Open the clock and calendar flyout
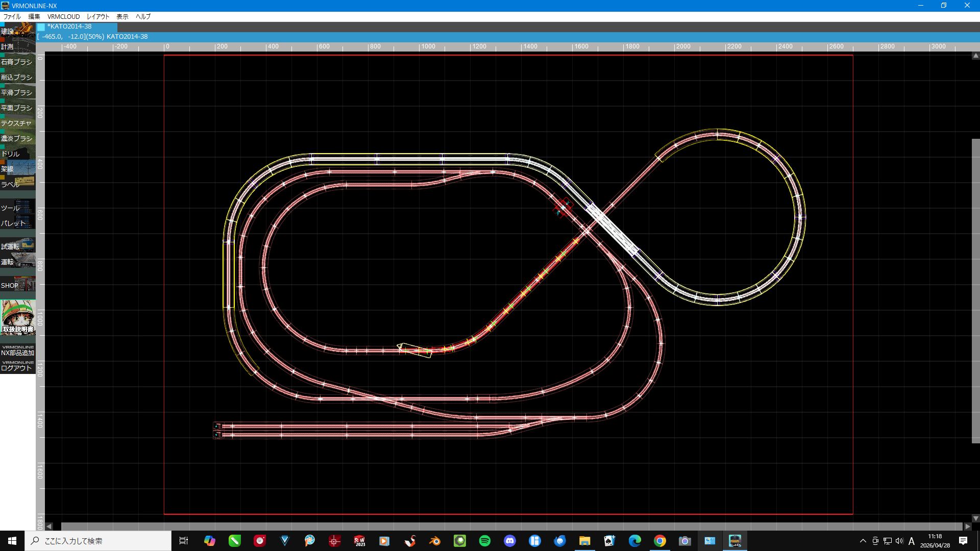The image size is (980, 551). [935, 541]
